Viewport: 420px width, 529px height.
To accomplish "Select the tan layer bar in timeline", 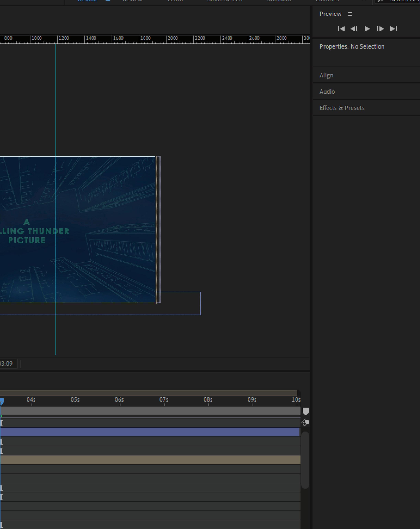I will [x=150, y=460].
